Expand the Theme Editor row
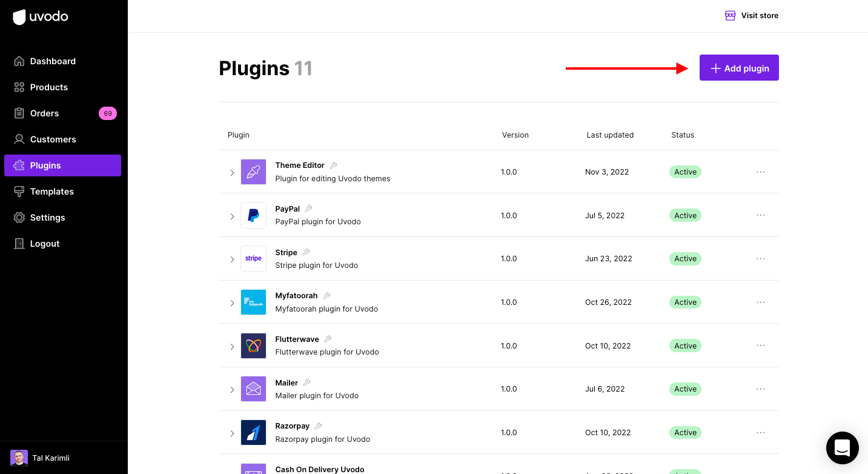The height and width of the screenshot is (474, 868). click(x=232, y=173)
